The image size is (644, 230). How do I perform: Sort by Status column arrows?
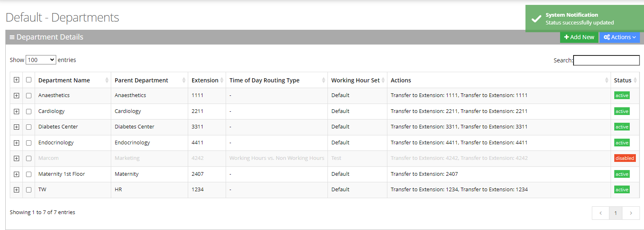[635, 80]
